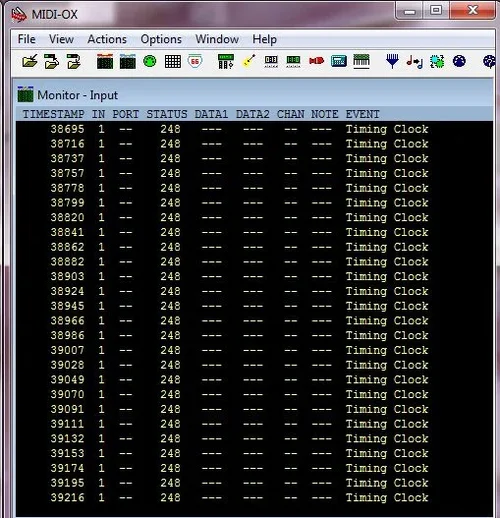Click the red plug connector icon
Viewport: 500px width, 518px height.
pos(316,61)
